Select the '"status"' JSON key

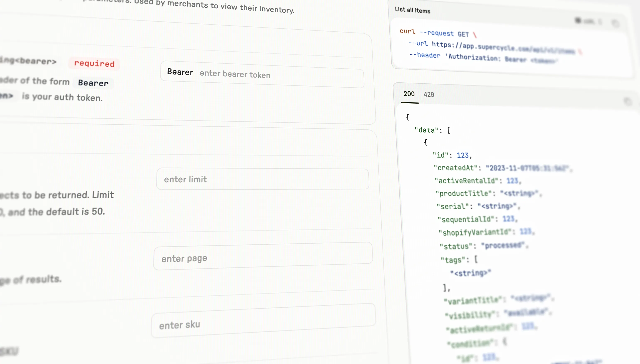pyautogui.click(x=456, y=246)
